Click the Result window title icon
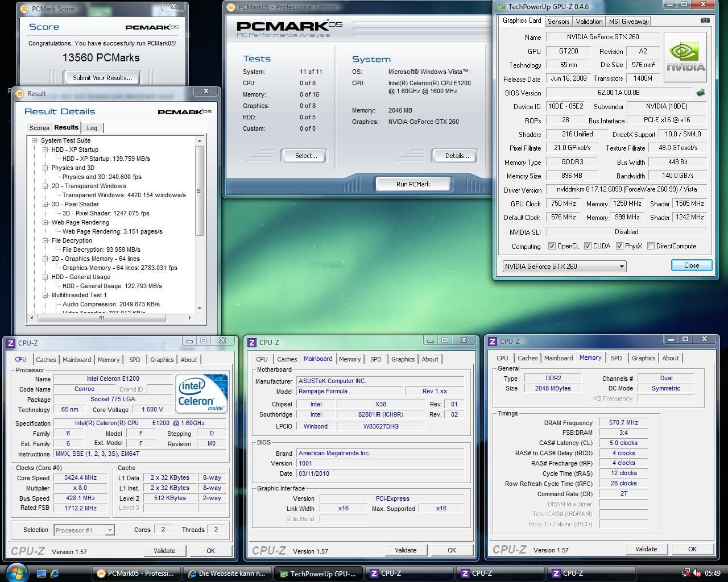Screen dimensions: 728x582 [x=20, y=94]
